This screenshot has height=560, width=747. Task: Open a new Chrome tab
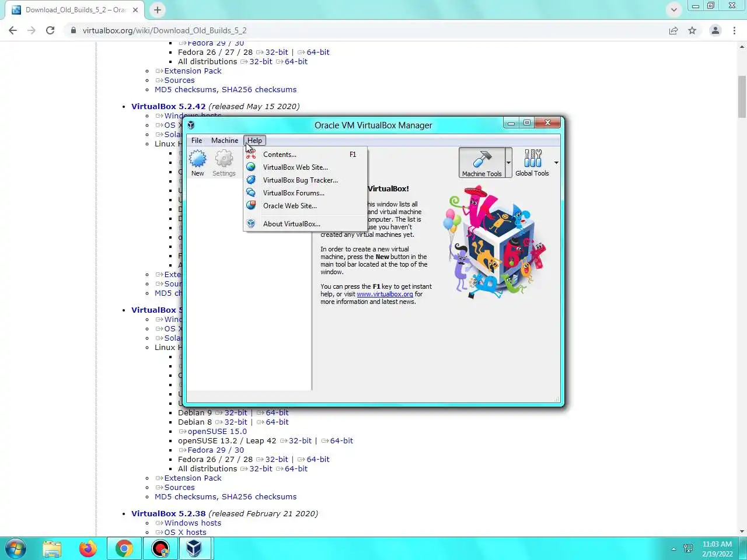158,9
